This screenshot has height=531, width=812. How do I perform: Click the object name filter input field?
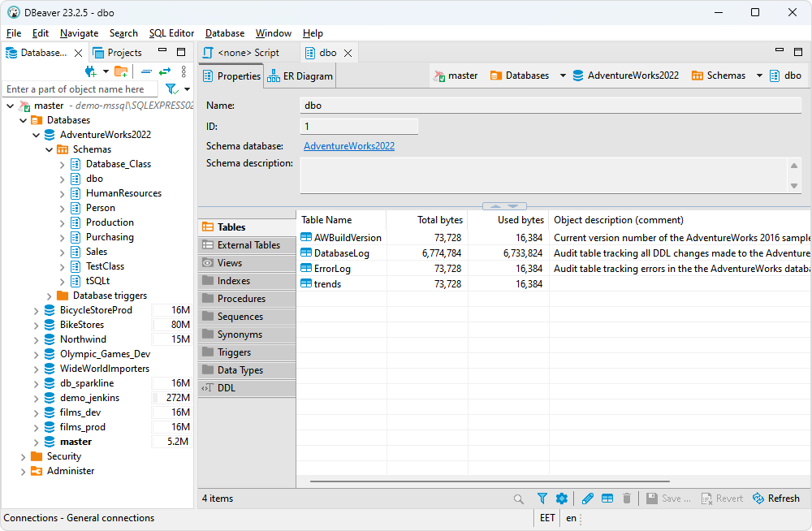click(80, 89)
